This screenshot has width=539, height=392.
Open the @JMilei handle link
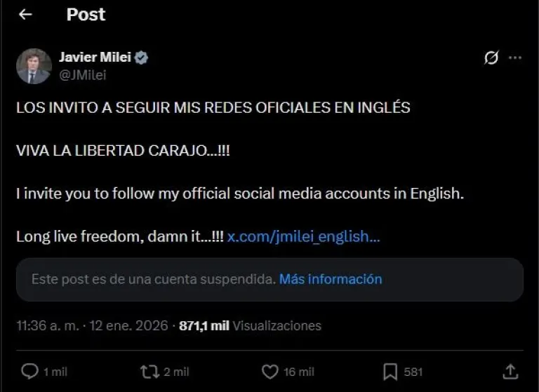tap(83, 75)
